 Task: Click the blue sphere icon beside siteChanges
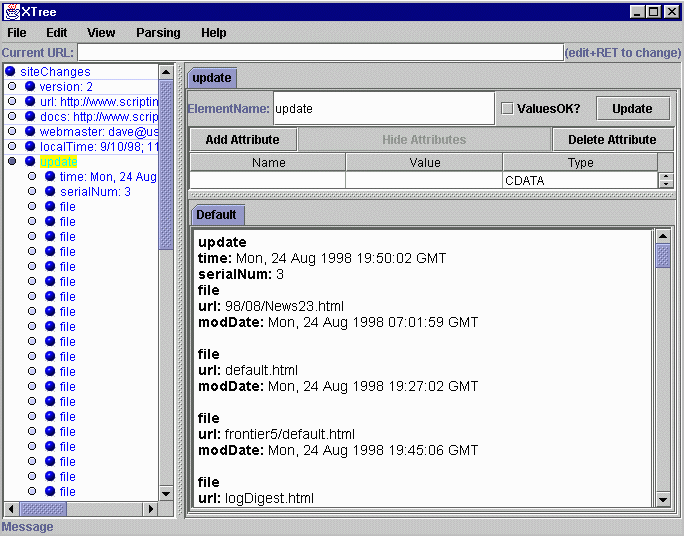[x=10, y=72]
